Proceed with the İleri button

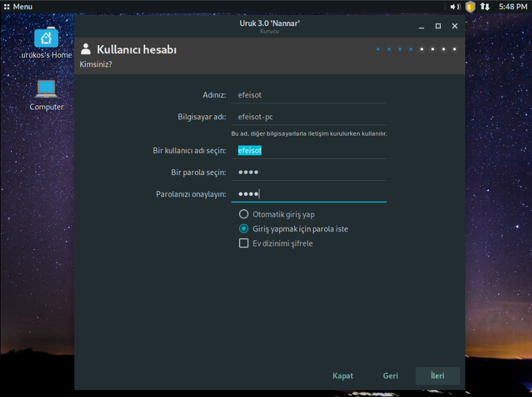point(437,376)
